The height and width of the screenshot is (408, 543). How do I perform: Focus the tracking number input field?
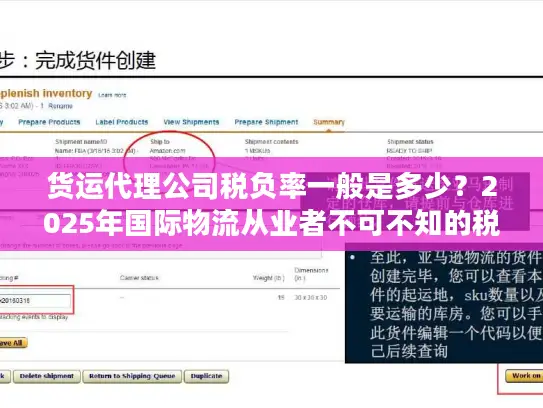35,301
